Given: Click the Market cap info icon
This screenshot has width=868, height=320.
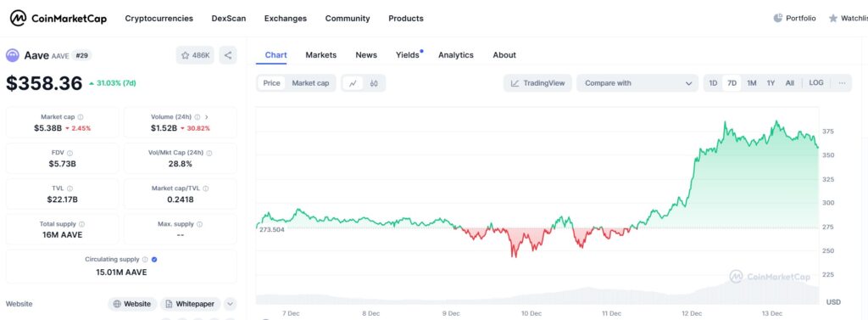Looking at the screenshot, I should coord(81,117).
